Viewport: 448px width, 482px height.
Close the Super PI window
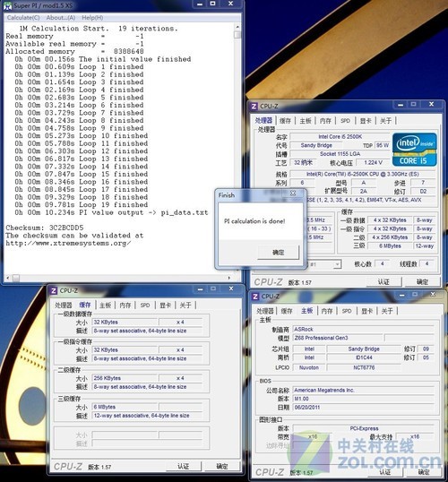pyautogui.click(x=230, y=4)
